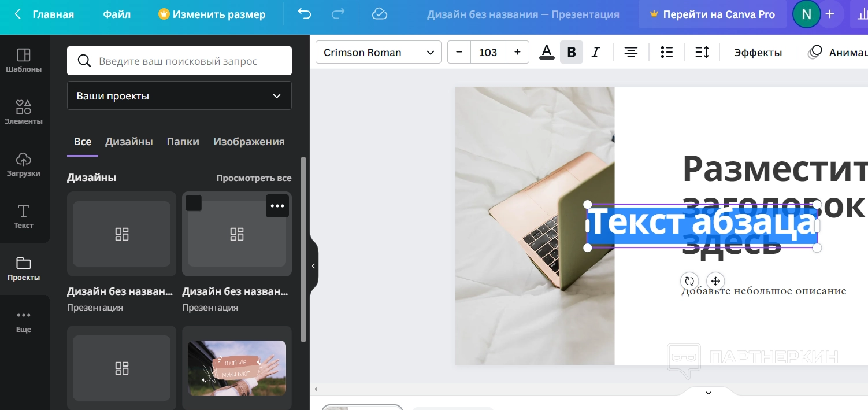Select the Все tab
The width and height of the screenshot is (868, 410).
[x=83, y=142]
